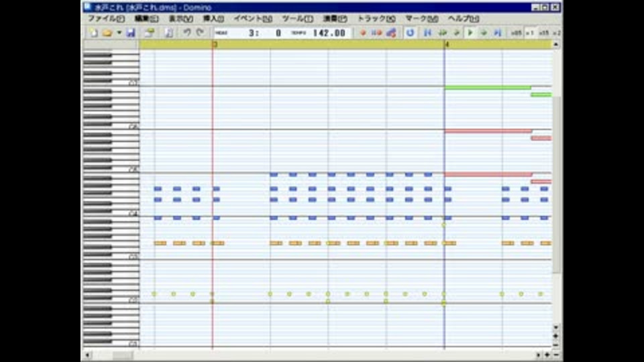
Task: Open the ヘルプ(H) menu
Action: coord(464,19)
